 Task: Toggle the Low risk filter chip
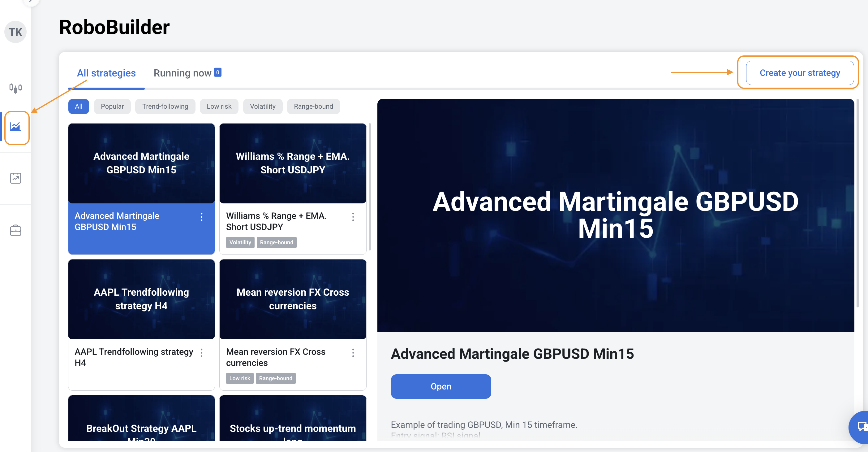(219, 106)
